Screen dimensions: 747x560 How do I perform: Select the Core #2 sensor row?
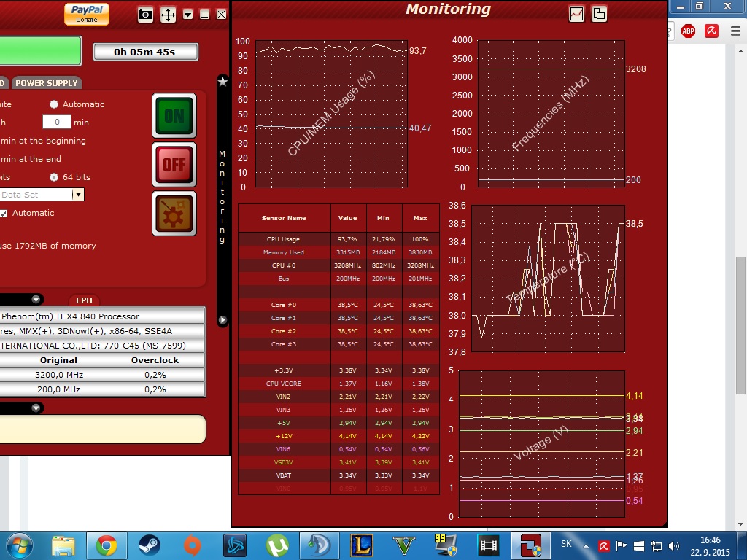click(x=338, y=331)
